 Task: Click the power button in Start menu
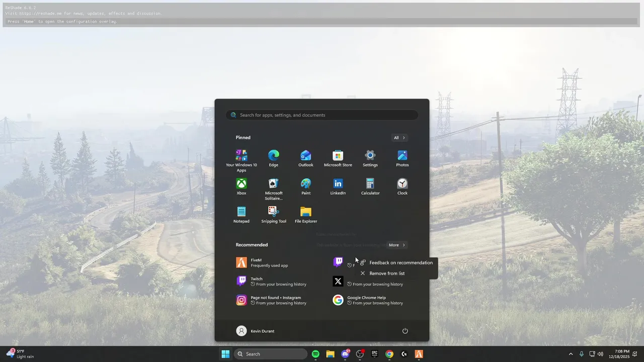point(405,331)
